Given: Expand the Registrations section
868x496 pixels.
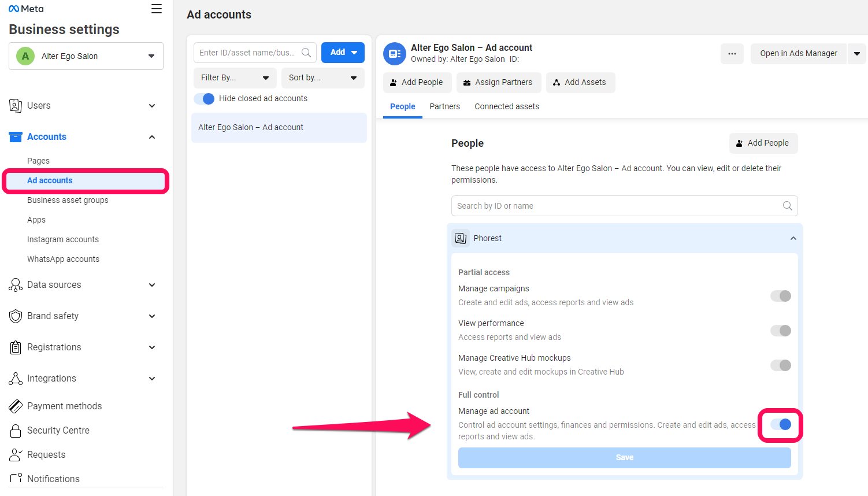Looking at the screenshot, I should coord(152,347).
